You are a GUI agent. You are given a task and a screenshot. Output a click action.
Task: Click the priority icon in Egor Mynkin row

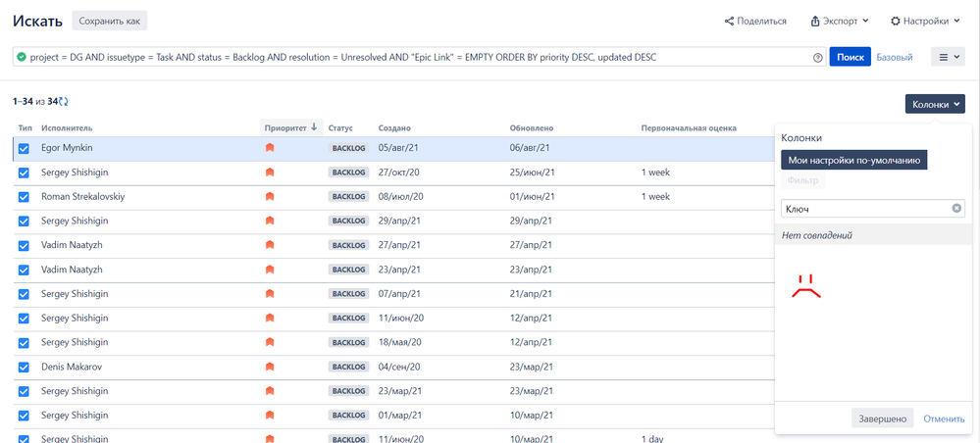[270, 148]
